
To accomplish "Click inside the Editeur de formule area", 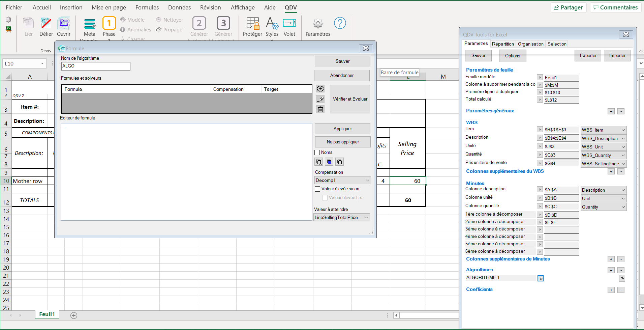I will (x=186, y=172).
